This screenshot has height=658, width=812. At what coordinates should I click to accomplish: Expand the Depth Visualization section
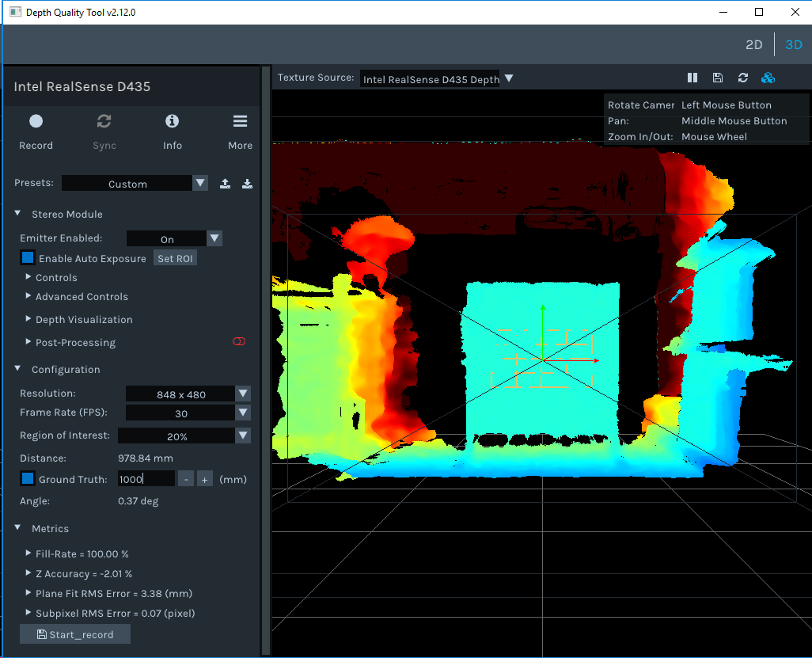(28, 319)
